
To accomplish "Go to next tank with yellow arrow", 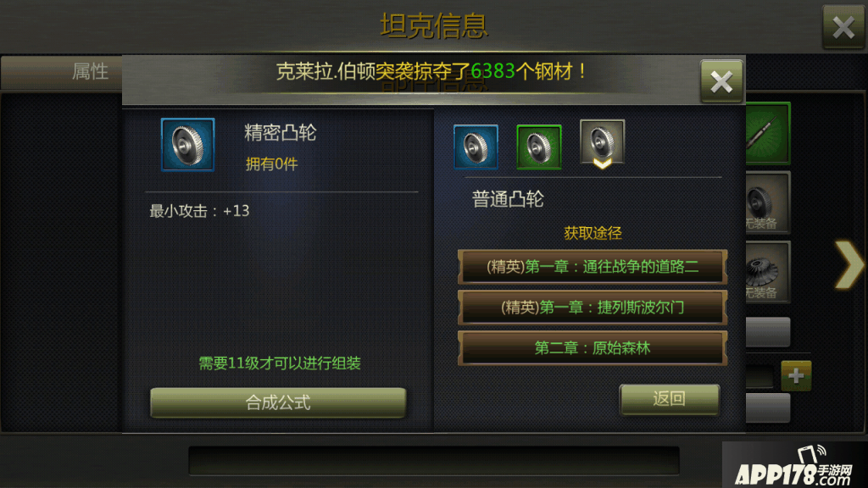I will pos(849,265).
